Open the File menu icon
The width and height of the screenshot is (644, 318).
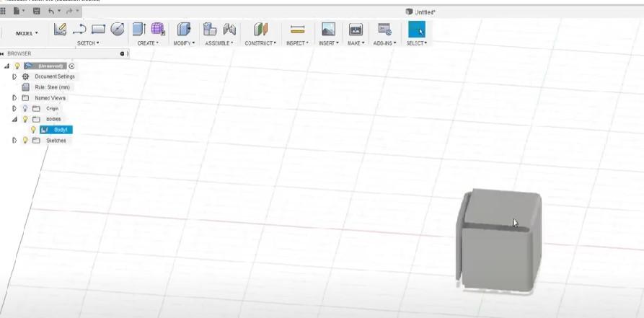[17, 12]
